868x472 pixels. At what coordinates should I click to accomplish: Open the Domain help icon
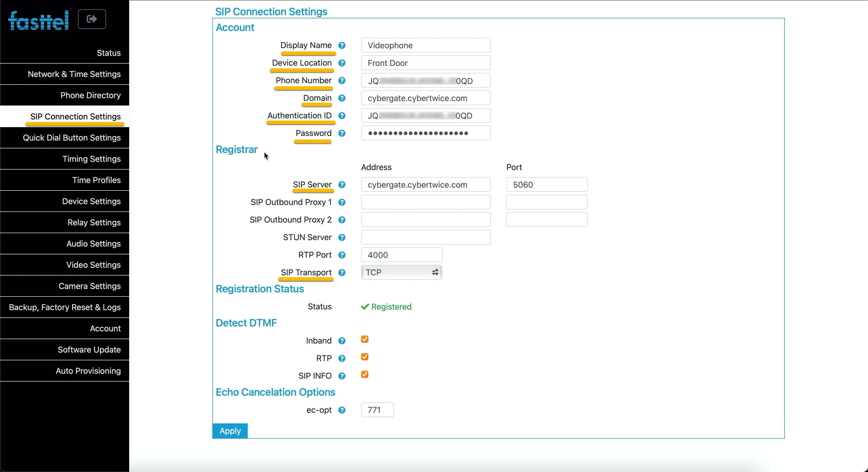342,98
